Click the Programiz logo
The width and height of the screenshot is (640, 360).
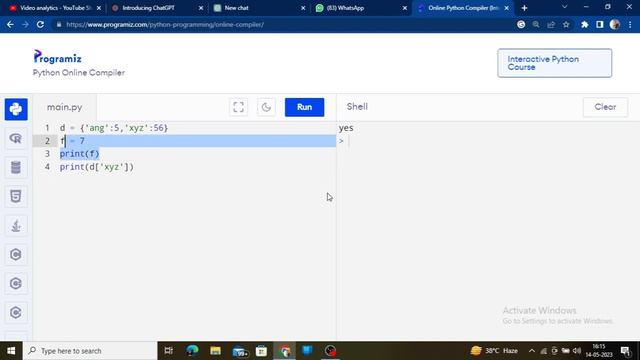click(x=57, y=58)
